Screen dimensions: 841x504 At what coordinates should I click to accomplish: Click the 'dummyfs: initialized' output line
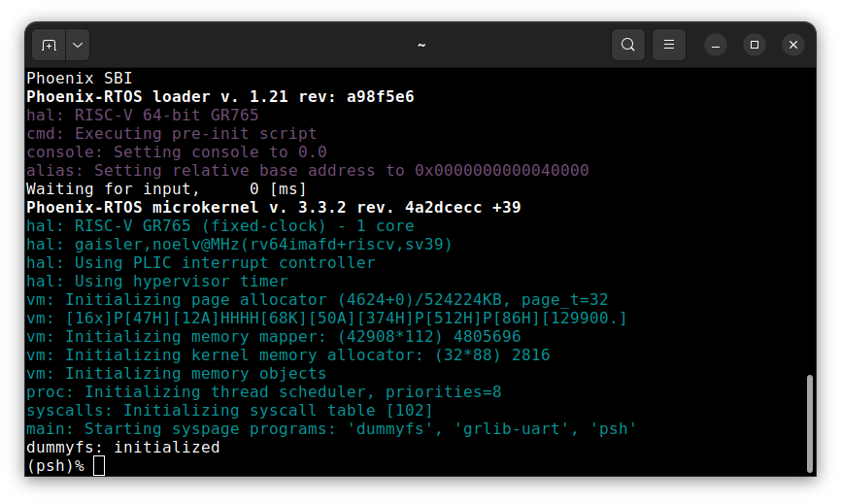[x=123, y=448]
